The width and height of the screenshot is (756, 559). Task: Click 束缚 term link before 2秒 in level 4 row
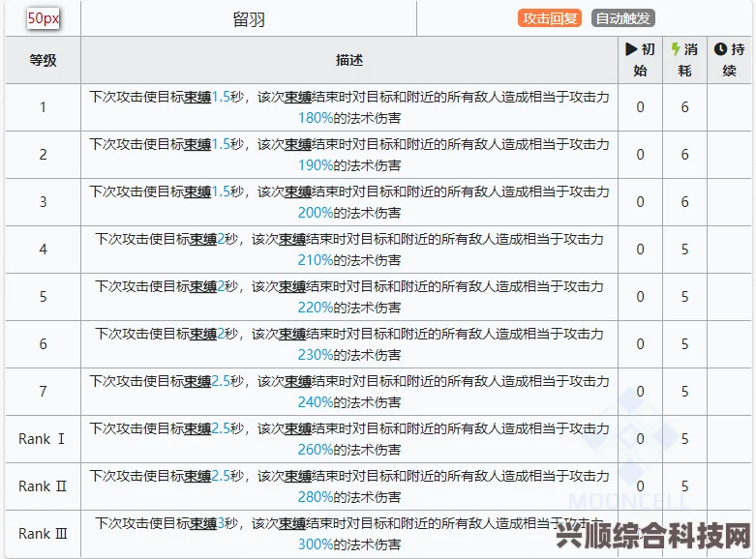[203, 240]
